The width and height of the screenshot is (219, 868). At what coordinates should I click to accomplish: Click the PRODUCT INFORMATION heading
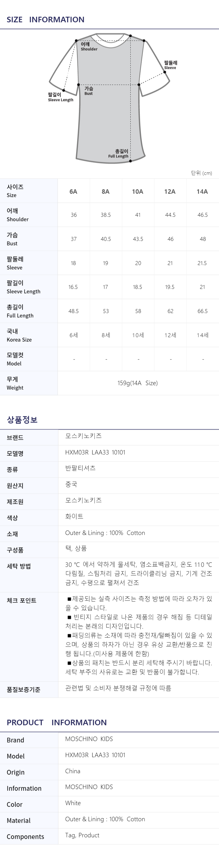pyautogui.click(x=57, y=722)
